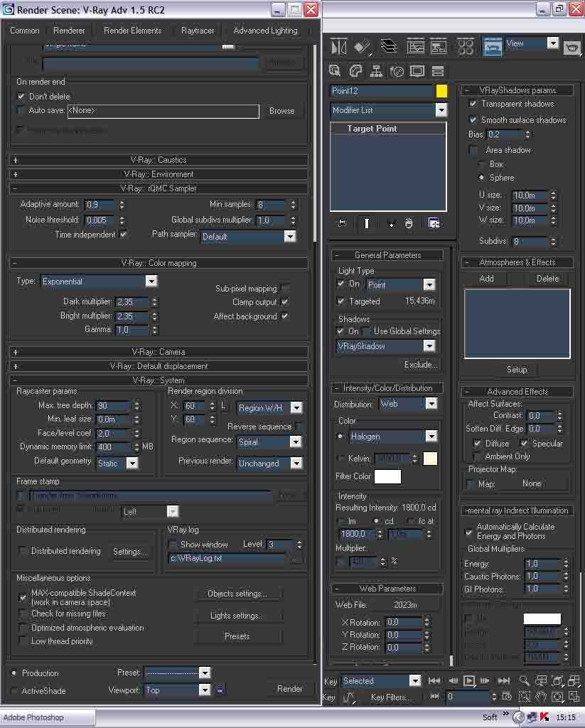Viewport: 585px width, 728px height.
Task: Toggle Affect background checkbox
Action: (x=285, y=316)
